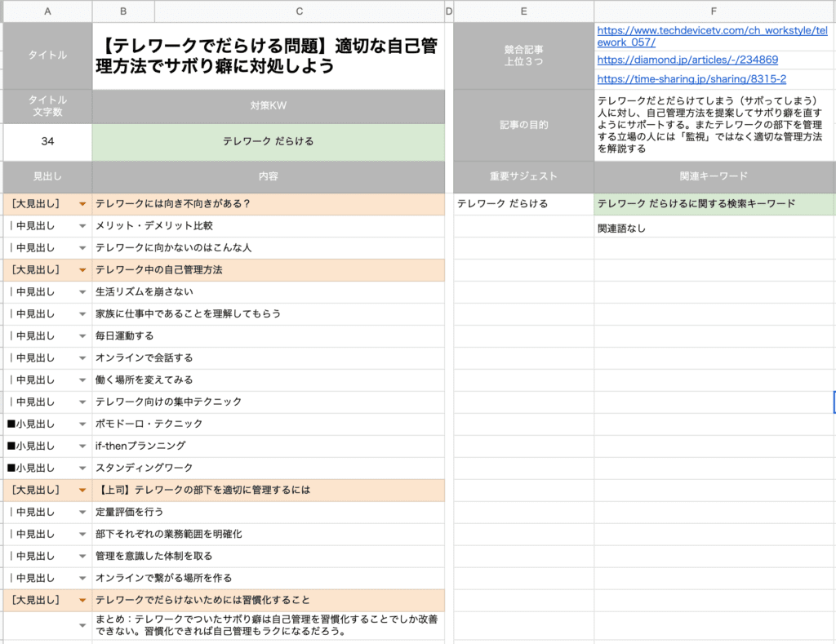Click the 記事の目的 description text cell
836x644 pixels.
point(714,125)
